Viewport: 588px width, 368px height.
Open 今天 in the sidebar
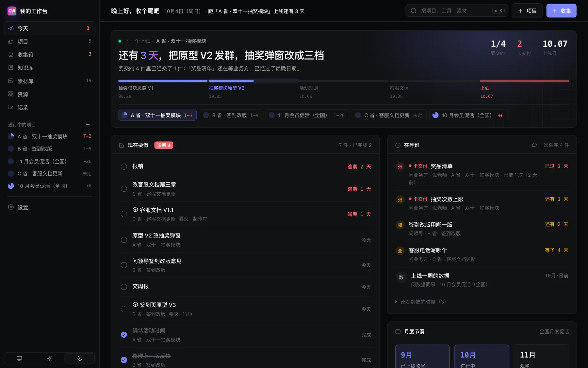(x=50, y=28)
